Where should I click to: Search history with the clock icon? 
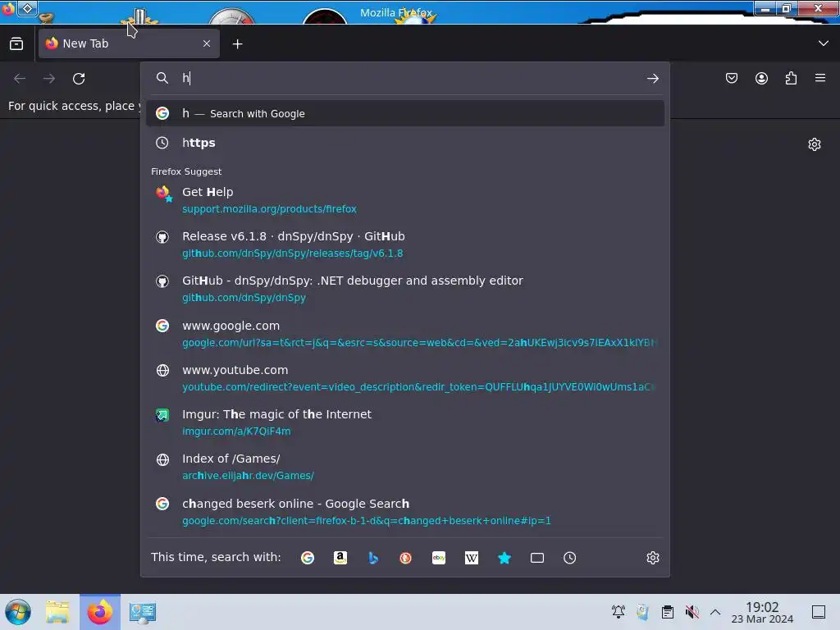point(569,558)
